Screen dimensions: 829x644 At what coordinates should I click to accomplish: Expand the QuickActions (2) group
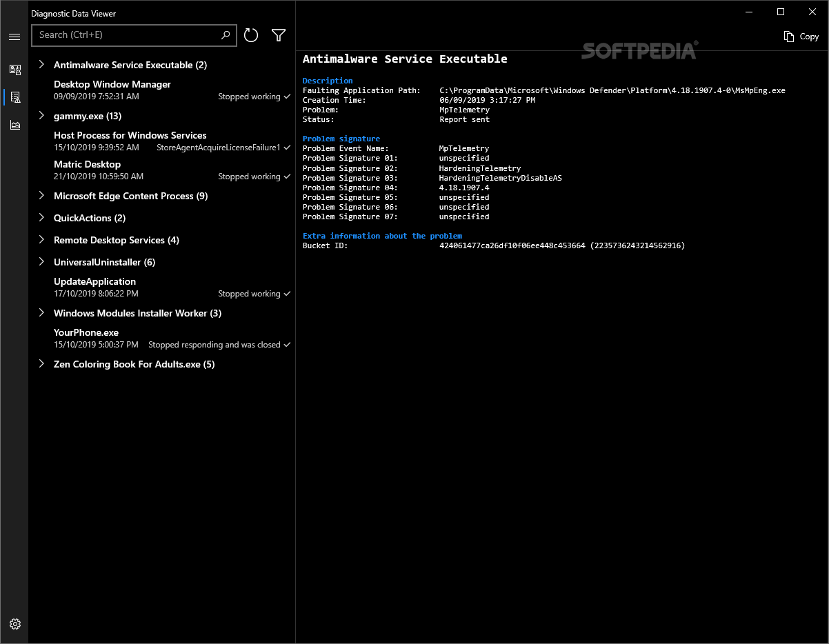coord(41,218)
